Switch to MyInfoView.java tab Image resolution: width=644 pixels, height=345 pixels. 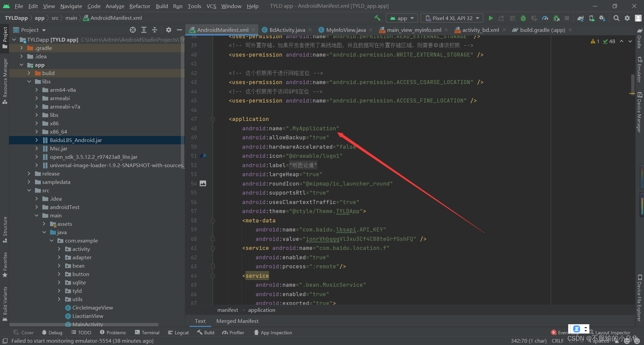pos(345,30)
